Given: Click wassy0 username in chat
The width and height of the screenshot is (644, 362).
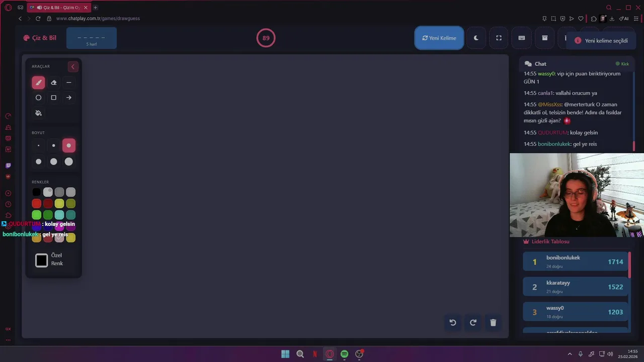Looking at the screenshot, I should tap(546, 74).
